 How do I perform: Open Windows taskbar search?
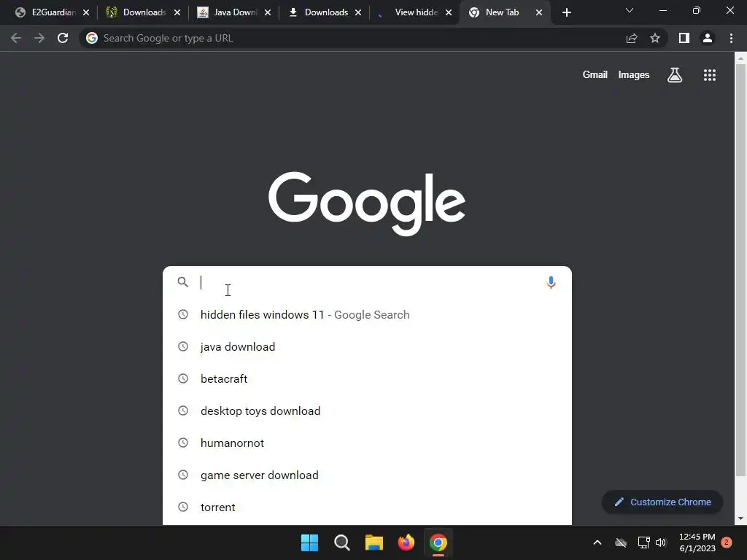pos(341,542)
